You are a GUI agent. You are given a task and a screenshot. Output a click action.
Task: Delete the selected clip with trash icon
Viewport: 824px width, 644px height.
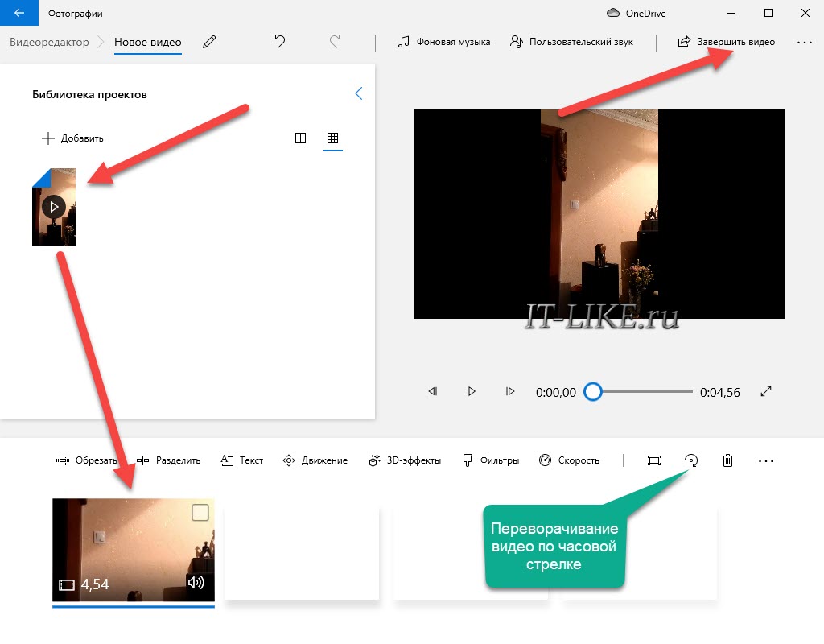(727, 460)
